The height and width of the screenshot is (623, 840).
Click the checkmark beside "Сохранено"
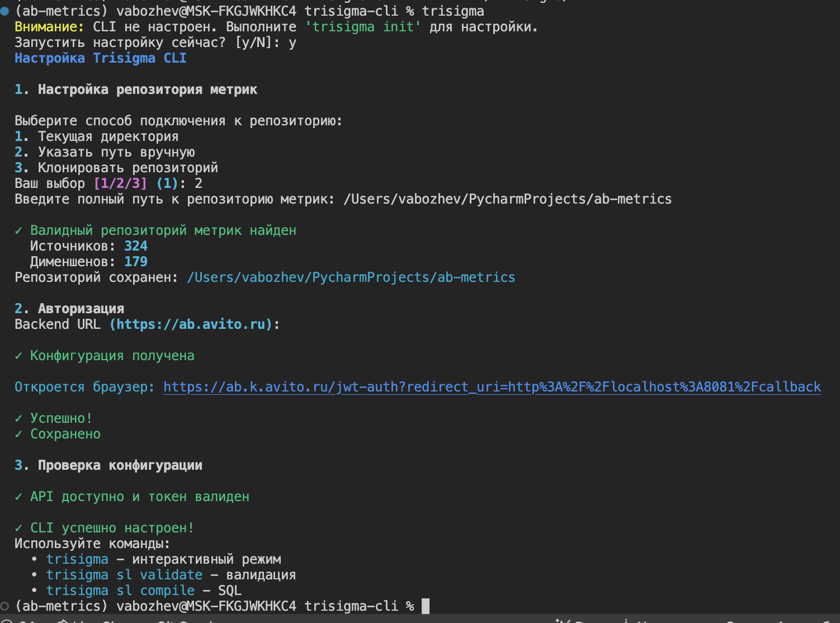coord(18,433)
